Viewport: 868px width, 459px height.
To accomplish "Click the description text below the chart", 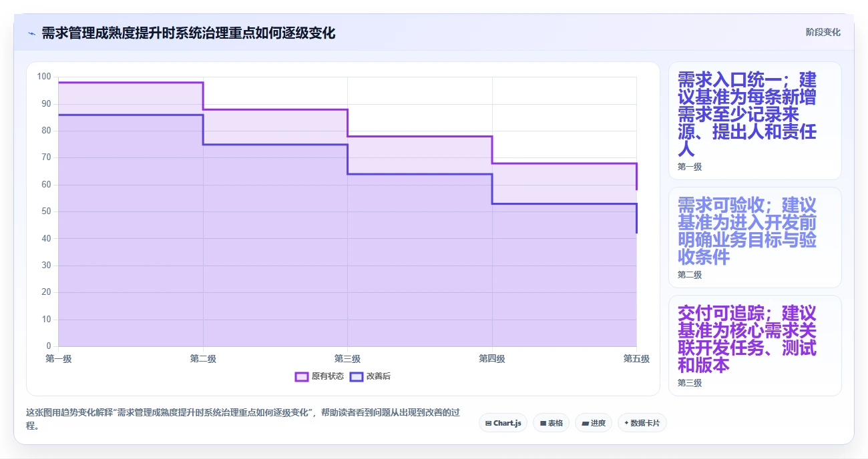I will pyautogui.click(x=243, y=419).
